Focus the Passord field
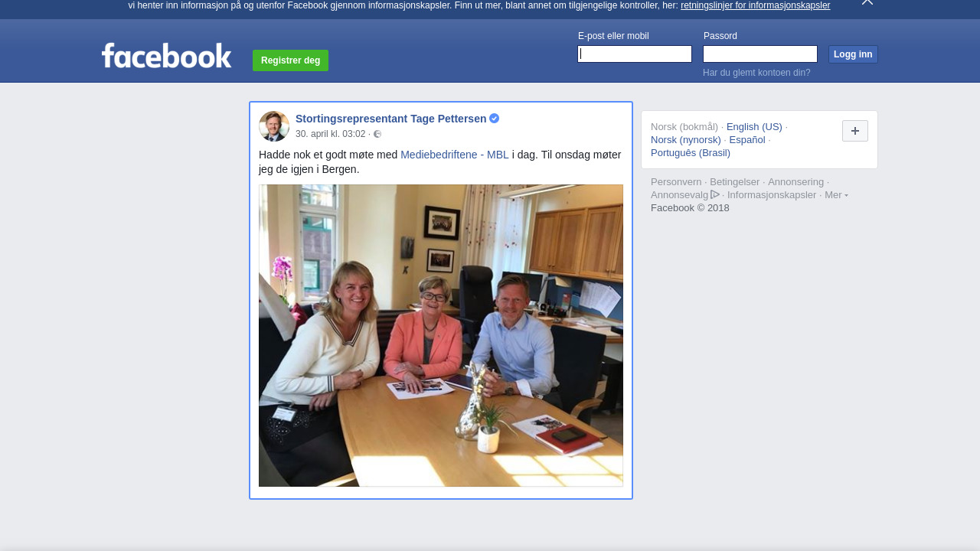Viewport: 980px width, 551px height. [760, 54]
